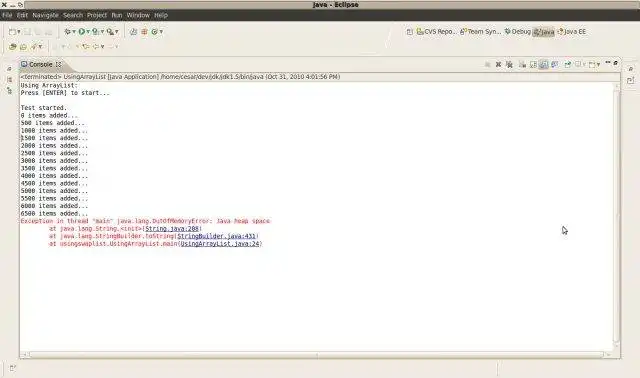The width and height of the screenshot is (640, 378).
Task: Click the Last Edit Location icon
Action: pos(86,47)
